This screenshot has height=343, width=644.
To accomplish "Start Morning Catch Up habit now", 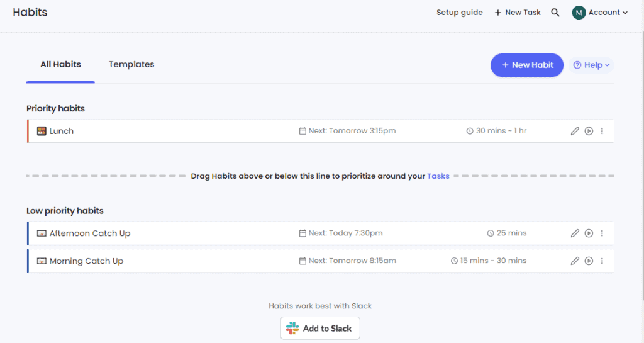I will [589, 261].
